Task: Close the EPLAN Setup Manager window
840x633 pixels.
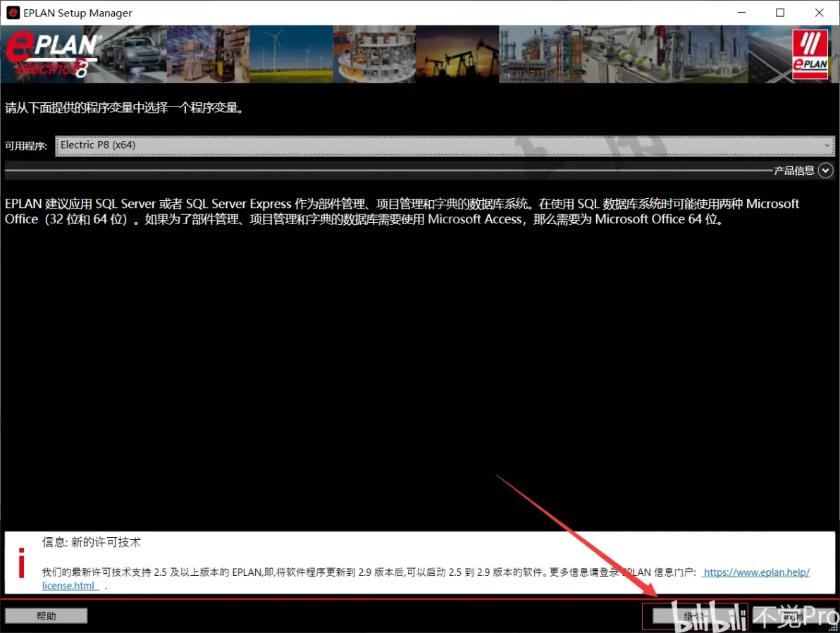Action: tap(819, 12)
